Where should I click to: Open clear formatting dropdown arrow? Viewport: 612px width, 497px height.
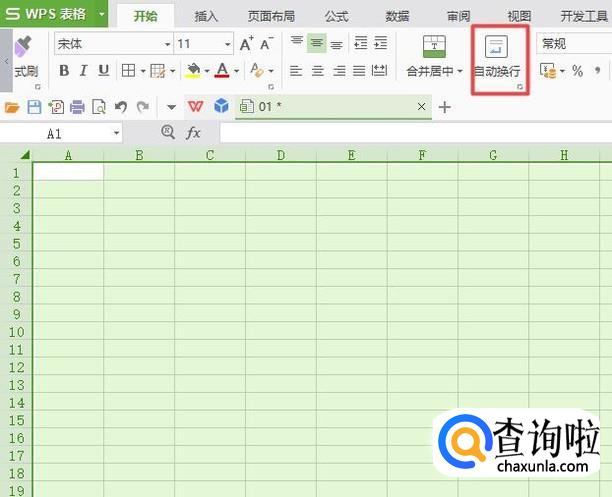271,71
